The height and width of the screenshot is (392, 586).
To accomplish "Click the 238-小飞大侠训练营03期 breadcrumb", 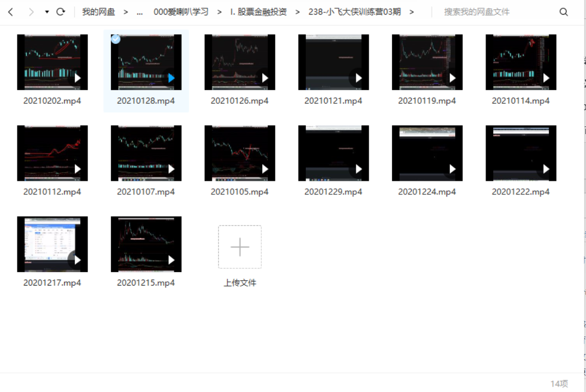I will (354, 12).
